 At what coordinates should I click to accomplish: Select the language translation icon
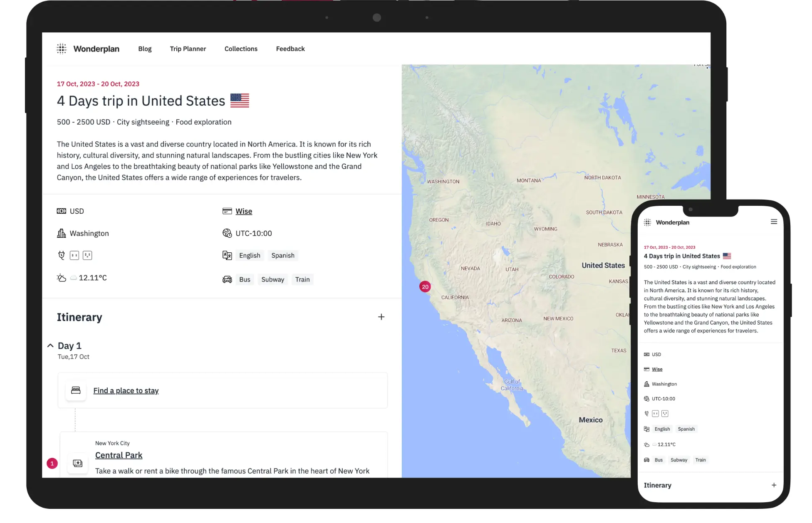[227, 255]
